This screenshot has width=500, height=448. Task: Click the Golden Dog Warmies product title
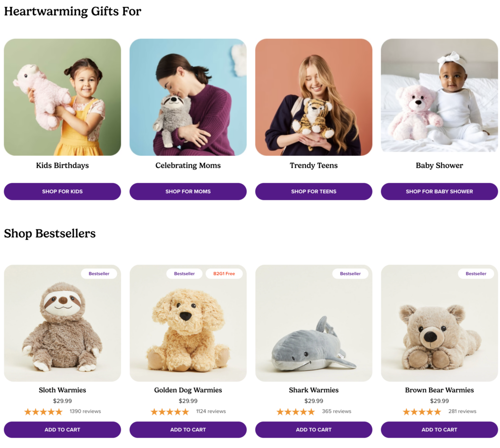click(x=188, y=390)
